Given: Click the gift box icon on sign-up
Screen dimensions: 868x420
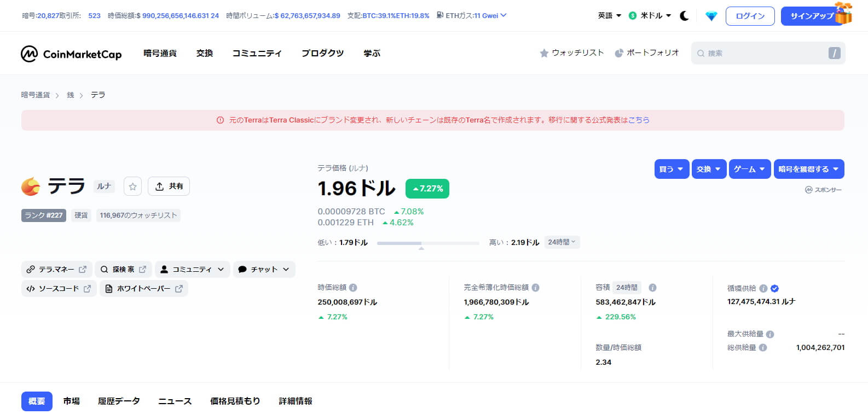Looking at the screenshot, I should 843,13.
